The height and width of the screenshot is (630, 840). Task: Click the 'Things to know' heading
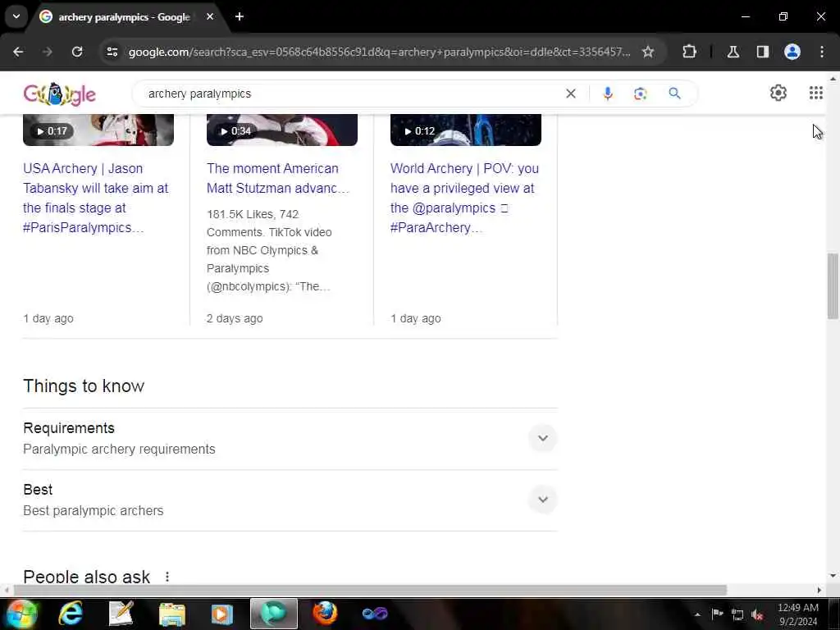coord(84,386)
